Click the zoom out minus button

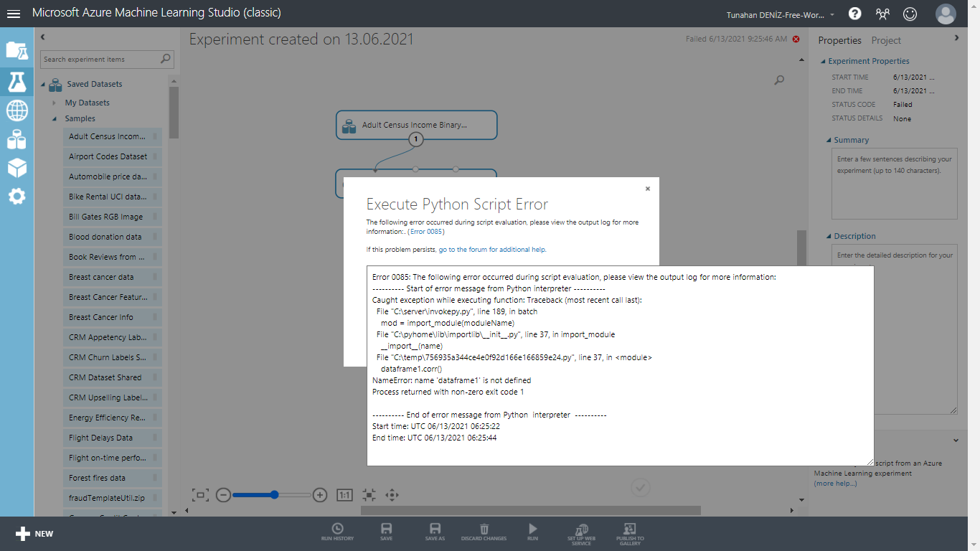pyautogui.click(x=223, y=494)
